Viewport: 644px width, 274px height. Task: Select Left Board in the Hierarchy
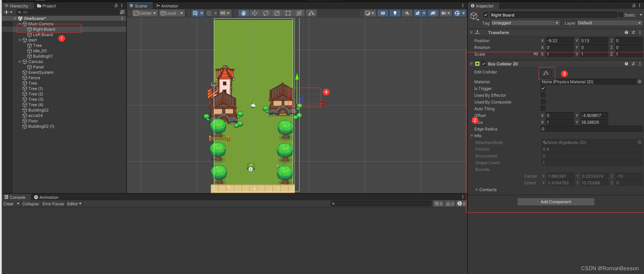[x=43, y=35]
